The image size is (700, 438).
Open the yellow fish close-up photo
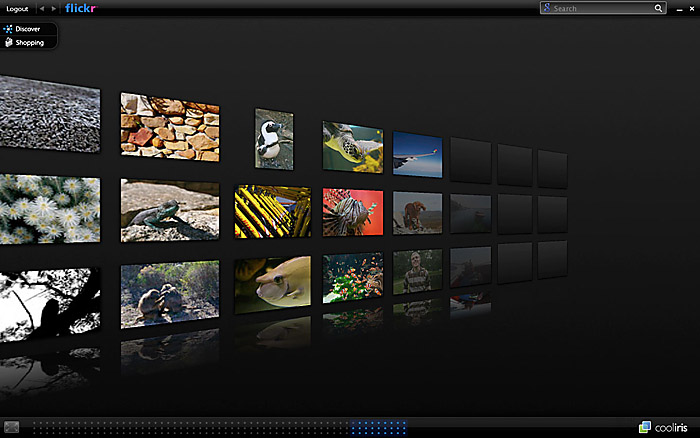(x=273, y=284)
